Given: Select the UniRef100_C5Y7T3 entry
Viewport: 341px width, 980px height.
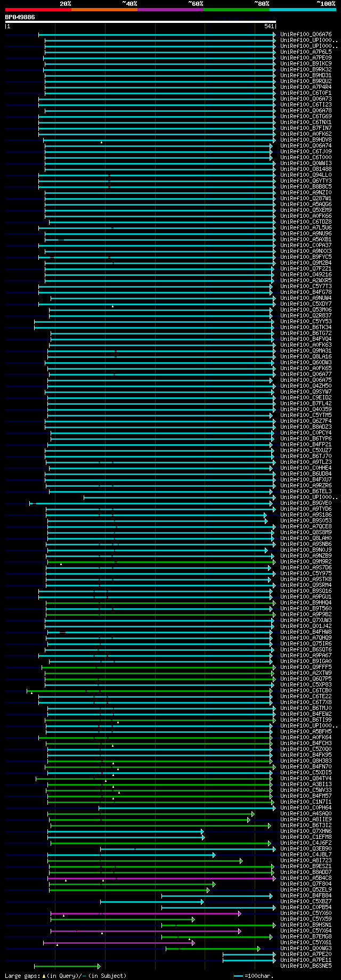Looking at the screenshot, I should pyautogui.click(x=306, y=287).
